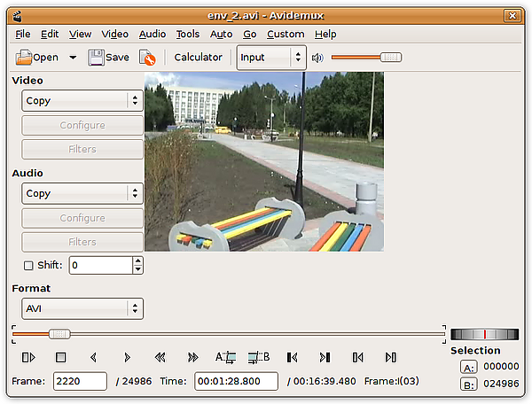
Task: Open the Video codec Copy dropdown
Action: tap(82, 101)
